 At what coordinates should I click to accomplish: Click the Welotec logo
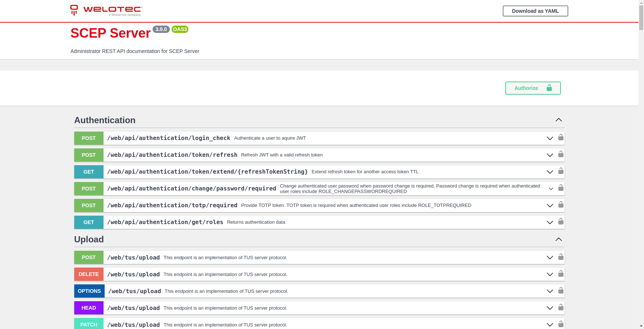[105, 11]
